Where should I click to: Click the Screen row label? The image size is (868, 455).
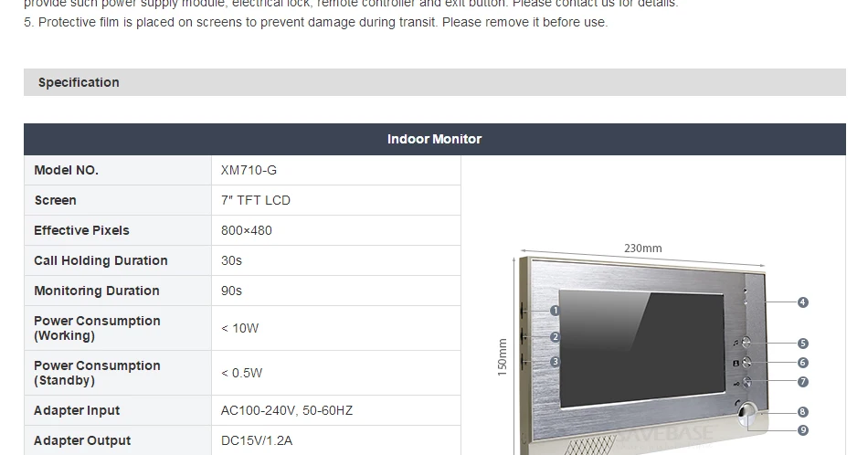[x=56, y=200]
